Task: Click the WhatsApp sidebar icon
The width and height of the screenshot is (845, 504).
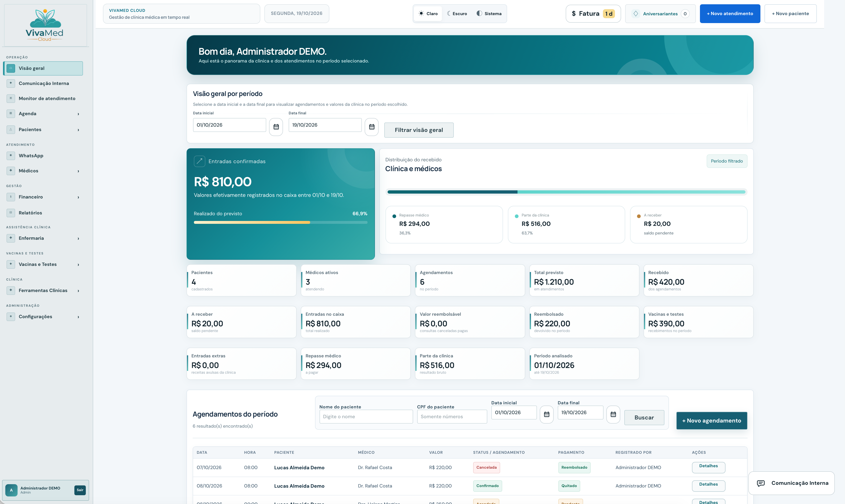Action: pyautogui.click(x=11, y=156)
